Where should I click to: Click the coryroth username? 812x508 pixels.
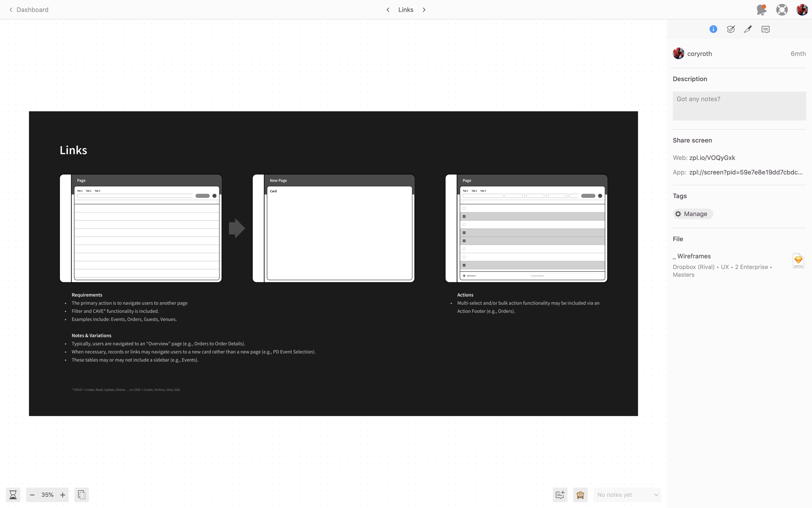[700, 54]
